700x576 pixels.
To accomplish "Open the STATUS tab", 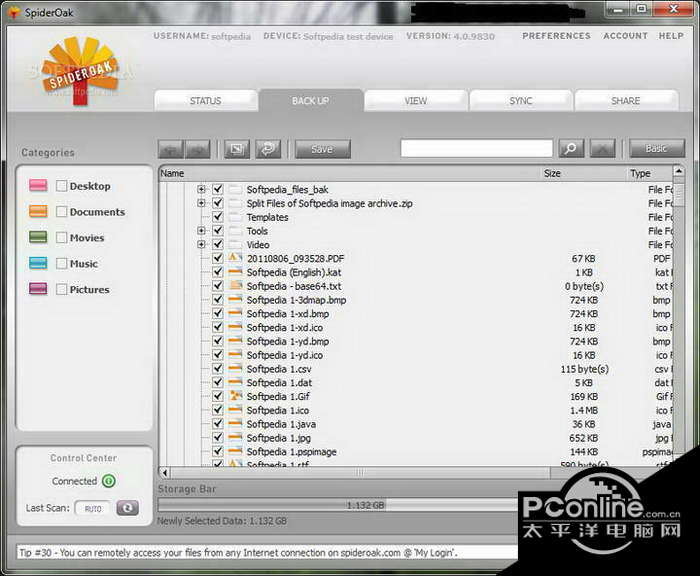I will [206, 100].
